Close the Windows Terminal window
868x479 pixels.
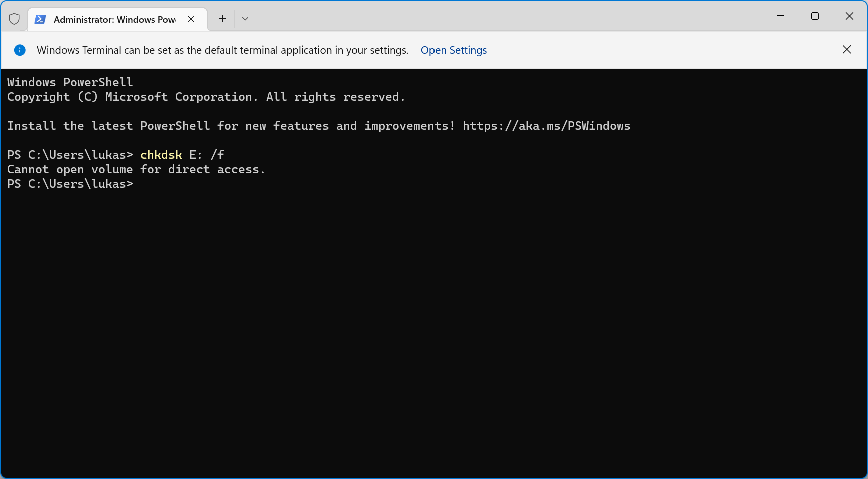849,16
